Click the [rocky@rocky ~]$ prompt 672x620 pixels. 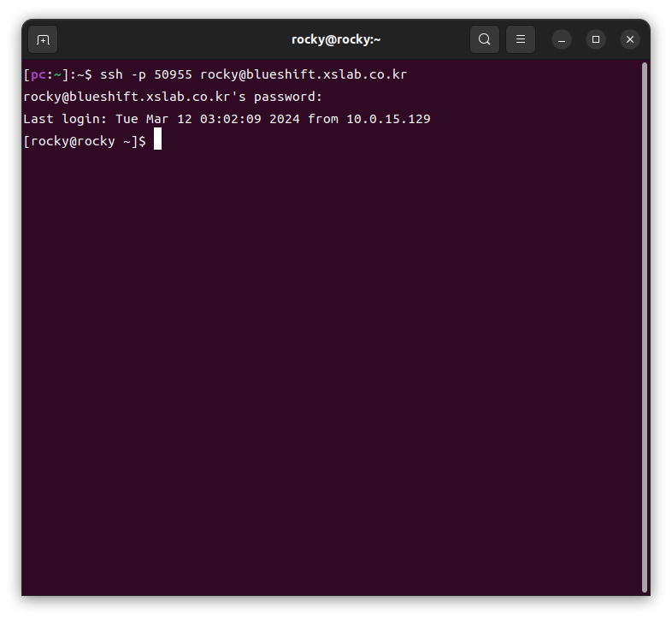point(85,141)
